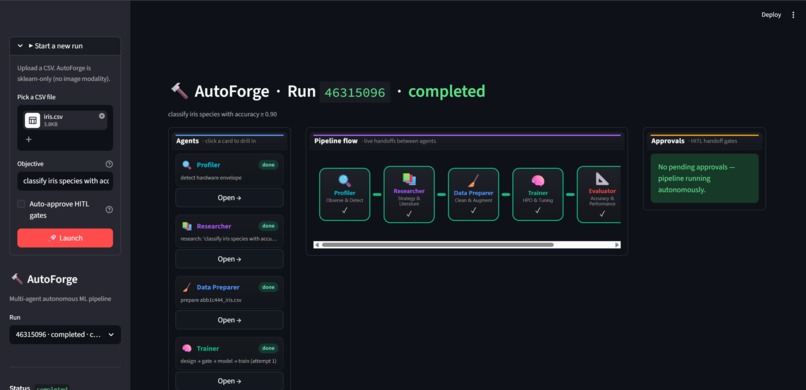Click Data Preparer done status badge

[268, 287]
